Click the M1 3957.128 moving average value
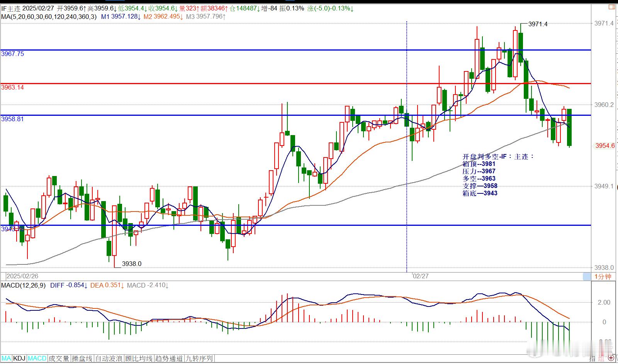The width and height of the screenshot is (618, 364). (121, 17)
